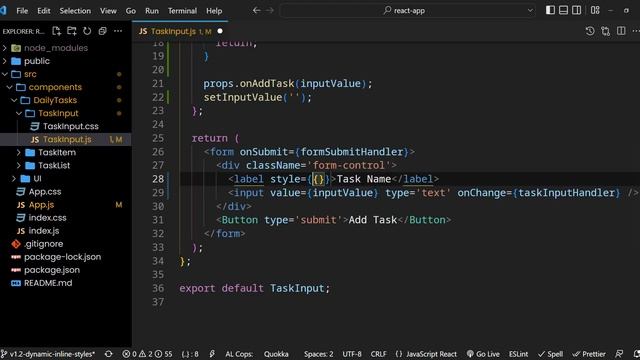Toggle the Spell checker status
This screenshot has height=360, width=640.
[x=550, y=354]
